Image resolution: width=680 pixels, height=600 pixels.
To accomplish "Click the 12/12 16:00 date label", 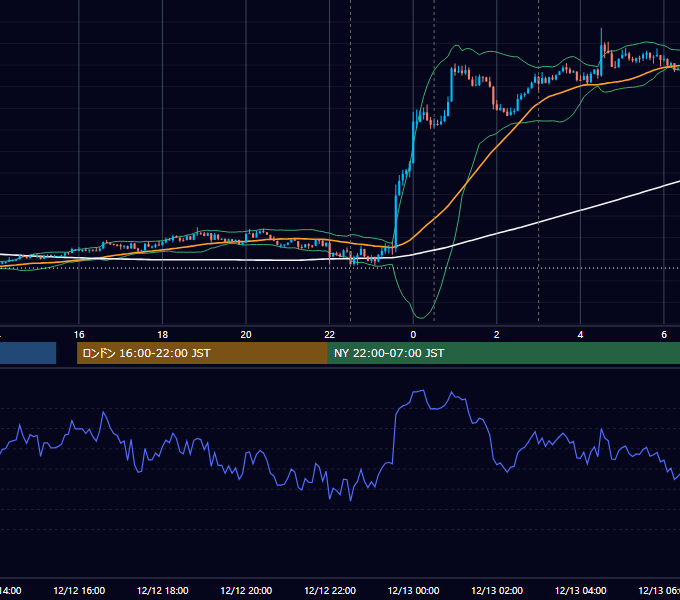I will (79, 590).
